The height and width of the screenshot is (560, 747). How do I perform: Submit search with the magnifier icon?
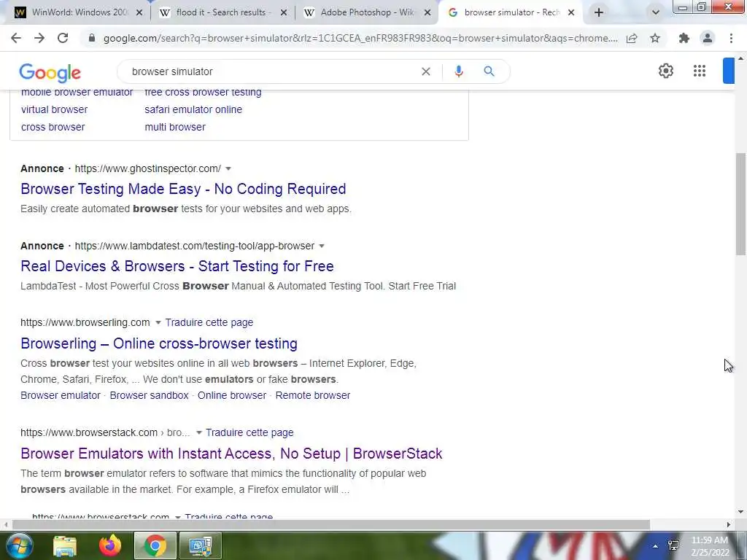tap(489, 71)
